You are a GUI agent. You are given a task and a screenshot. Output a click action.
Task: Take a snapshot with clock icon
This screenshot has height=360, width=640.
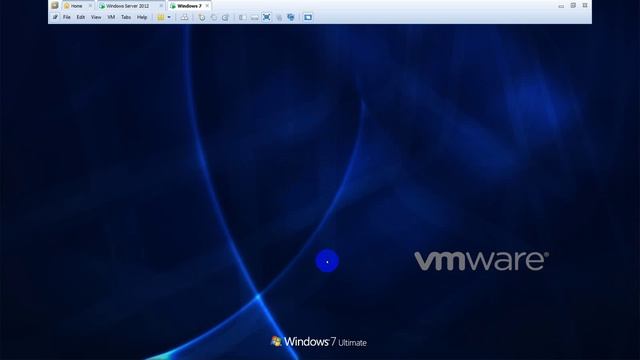click(x=202, y=17)
